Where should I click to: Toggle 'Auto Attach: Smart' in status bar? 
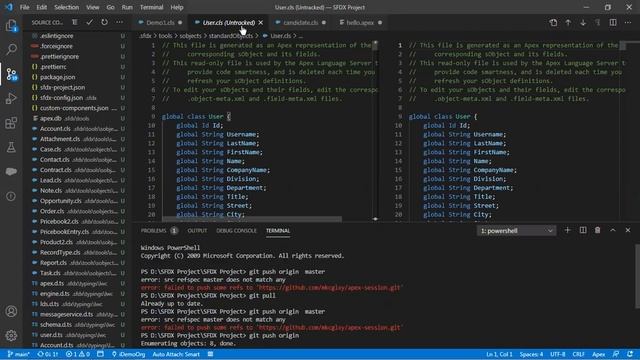tap(176, 354)
